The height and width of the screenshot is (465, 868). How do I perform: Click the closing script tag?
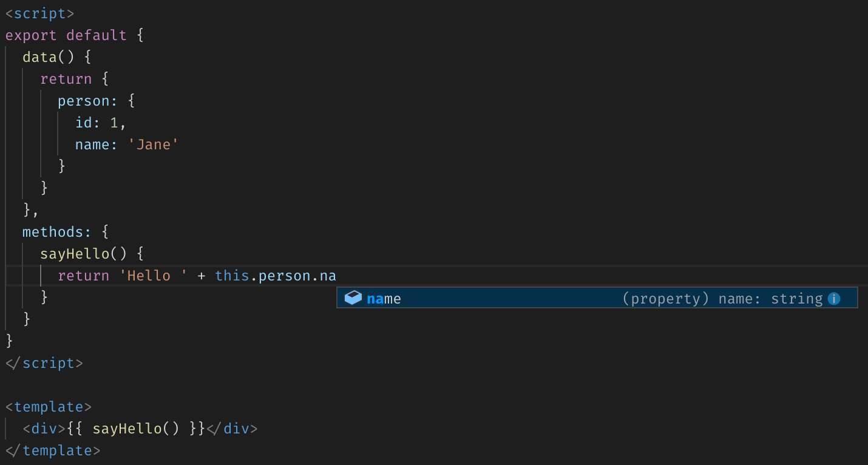[44, 363]
